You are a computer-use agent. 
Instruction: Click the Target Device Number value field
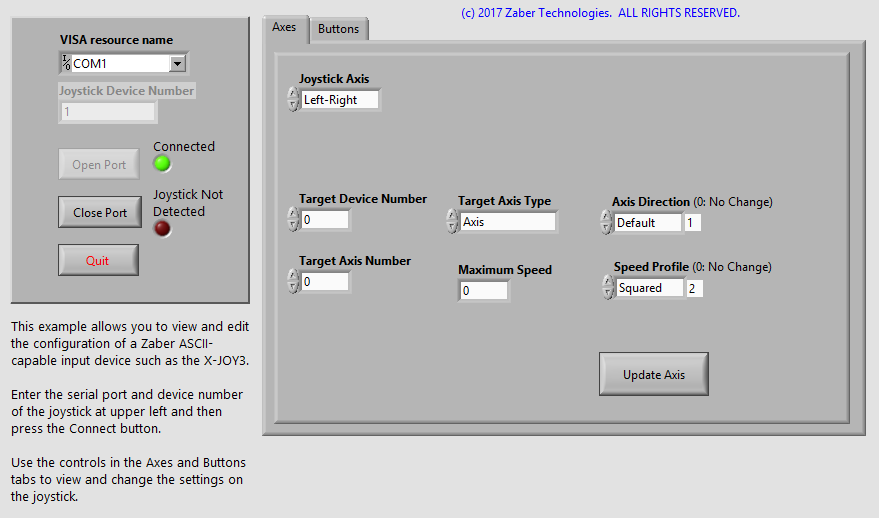(325, 220)
